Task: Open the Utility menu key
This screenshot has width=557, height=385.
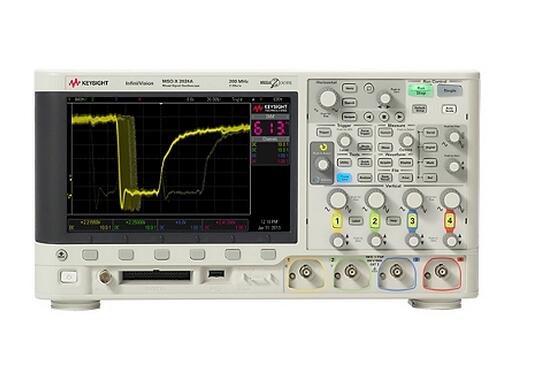Action: 344,163
